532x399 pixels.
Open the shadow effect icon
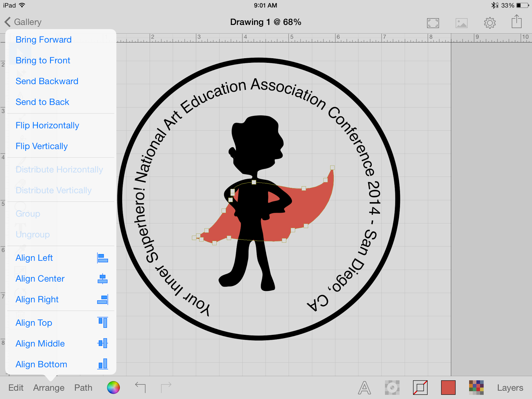click(392, 388)
